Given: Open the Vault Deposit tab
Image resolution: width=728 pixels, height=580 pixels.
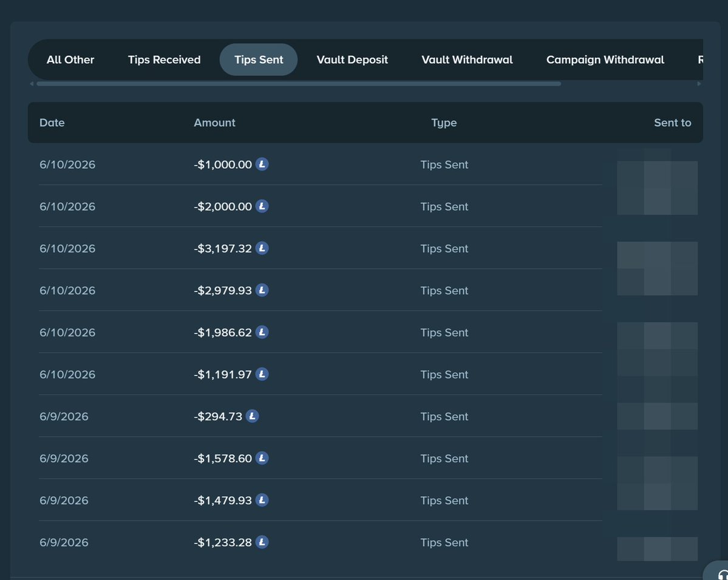Looking at the screenshot, I should [x=352, y=60].
